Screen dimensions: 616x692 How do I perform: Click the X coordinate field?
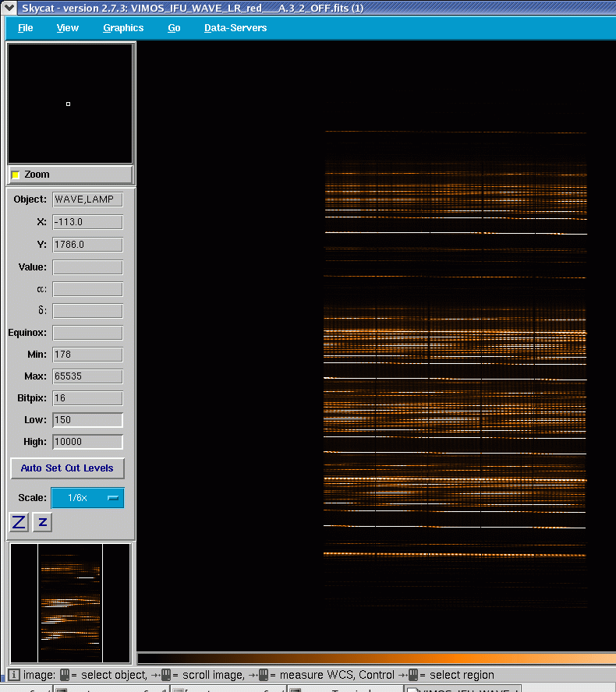tap(87, 222)
